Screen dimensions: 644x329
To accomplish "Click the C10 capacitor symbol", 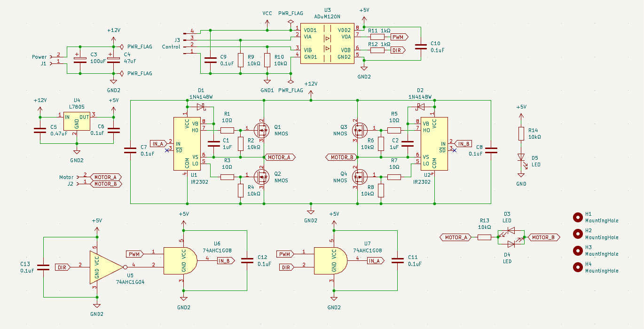I will pos(420,46).
